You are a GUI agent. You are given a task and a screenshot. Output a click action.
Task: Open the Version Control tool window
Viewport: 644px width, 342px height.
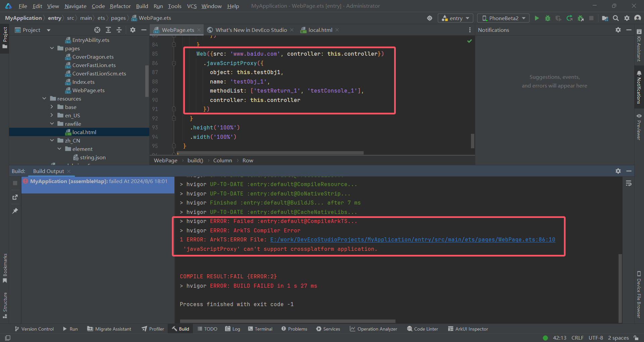pos(34,329)
